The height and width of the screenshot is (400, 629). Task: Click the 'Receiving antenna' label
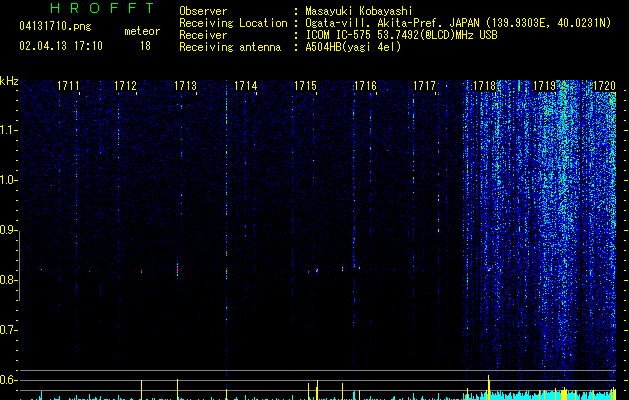(x=230, y=47)
